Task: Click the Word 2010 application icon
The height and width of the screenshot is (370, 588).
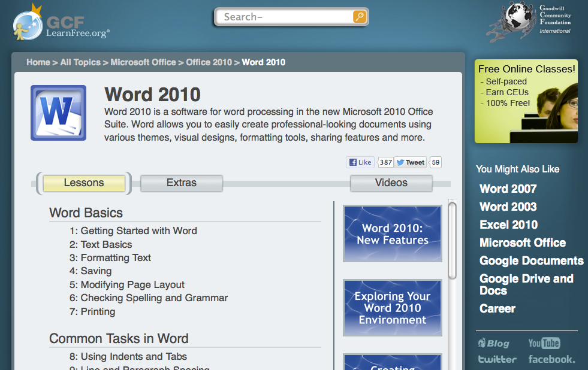Action: coord(59,113)
